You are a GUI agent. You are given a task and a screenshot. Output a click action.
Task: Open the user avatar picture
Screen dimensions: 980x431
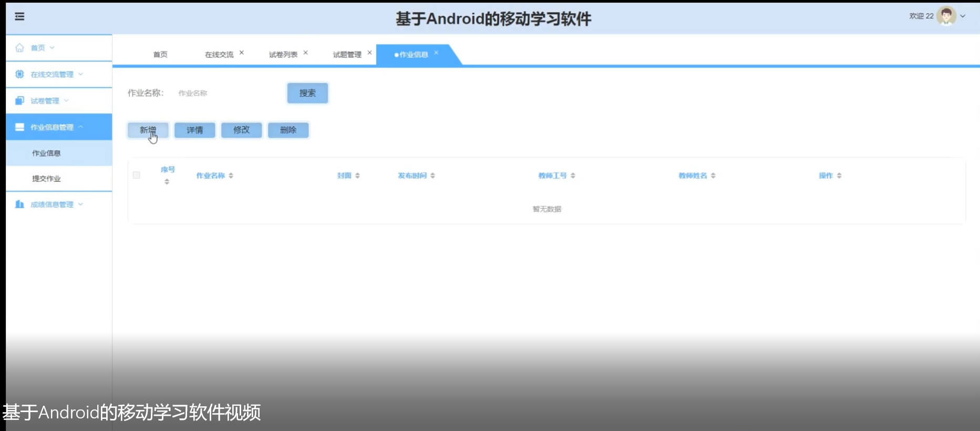click(946, 16)
